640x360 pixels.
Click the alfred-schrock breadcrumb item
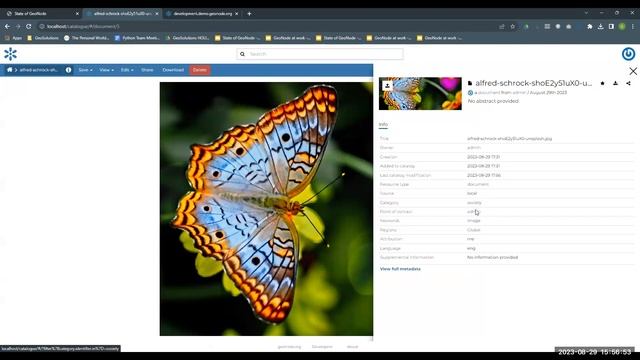39,70
